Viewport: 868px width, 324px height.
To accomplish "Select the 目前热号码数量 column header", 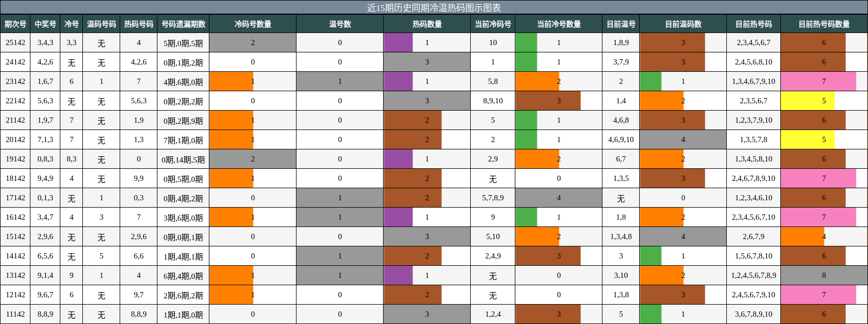I will point(824,24).
